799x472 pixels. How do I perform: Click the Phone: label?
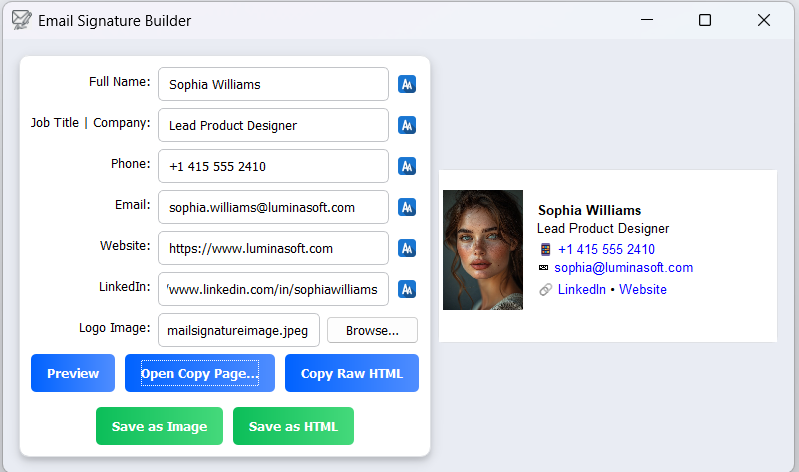pyautogui.click(x=131, y=164)
